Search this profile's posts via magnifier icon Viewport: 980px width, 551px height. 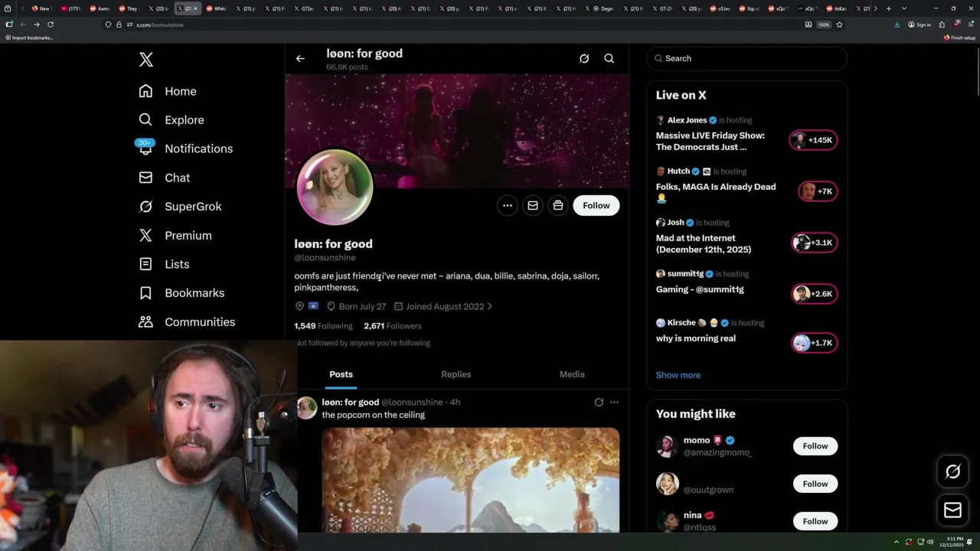tap(609, 59)
